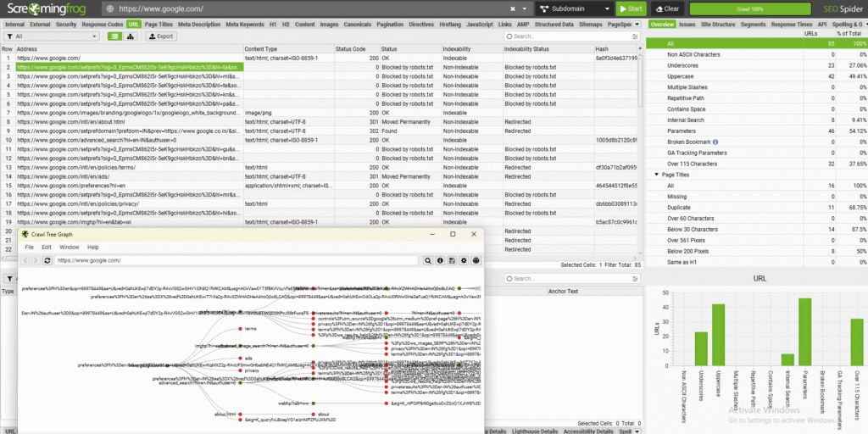Show more tabs via the overflow arrow
Viewport: 868px width, 434px height.
(638, 25)
